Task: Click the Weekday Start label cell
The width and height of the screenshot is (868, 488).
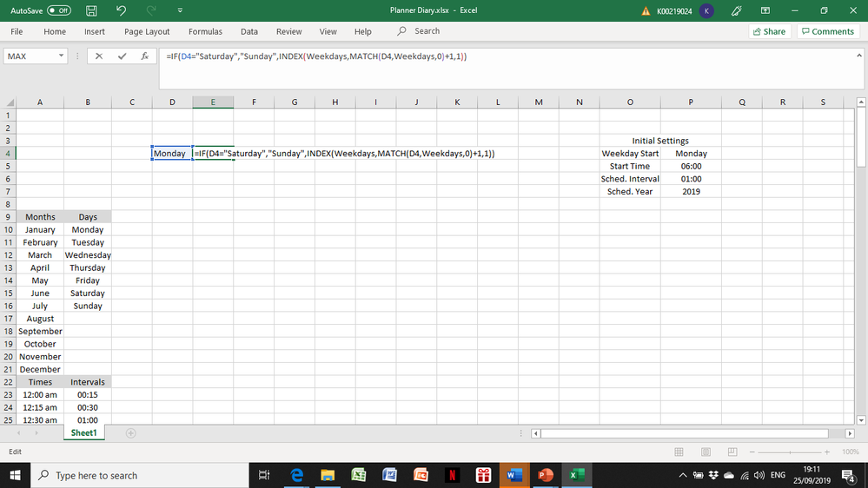Action: click(x=630, y=154)
